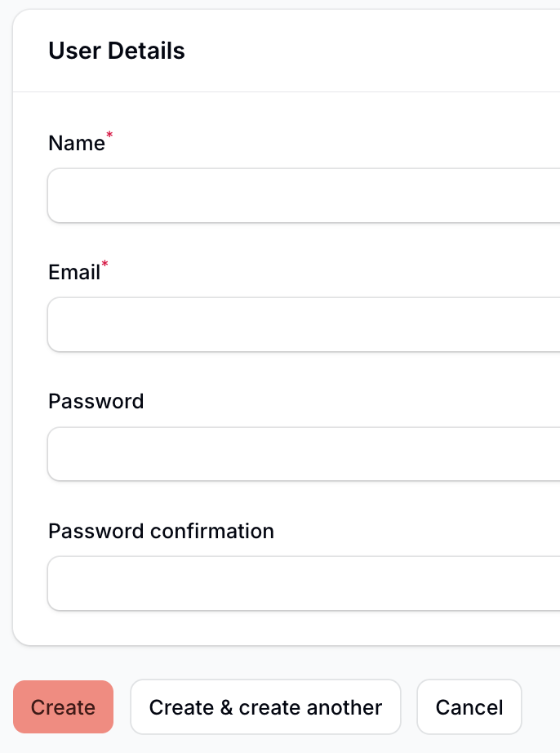Click the Password confirmation label
This screenshot has width=560, height=753.
click(161, 531)
